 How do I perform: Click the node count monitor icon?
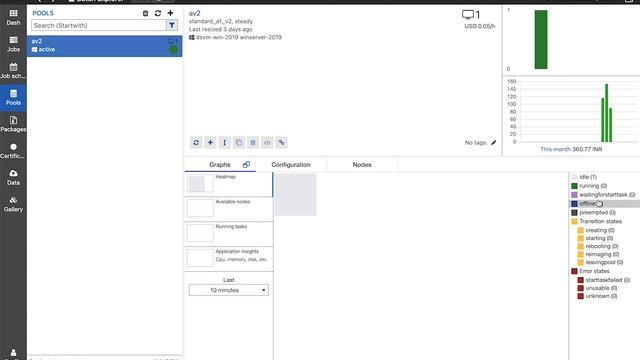pos(468,15)
